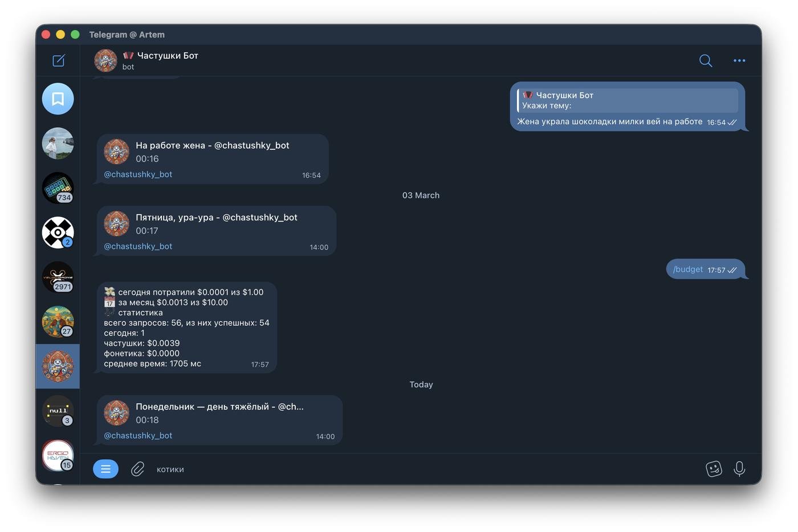Open the three-dot more options menu
Viewport: 798px width, 532px height.
[739, 60]
